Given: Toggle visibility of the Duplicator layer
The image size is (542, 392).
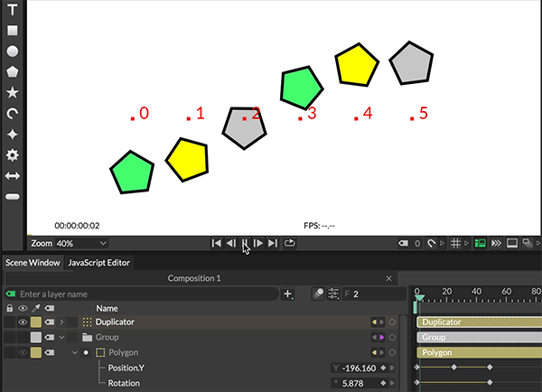Looking at the screenshot, I should pos(23,322).
